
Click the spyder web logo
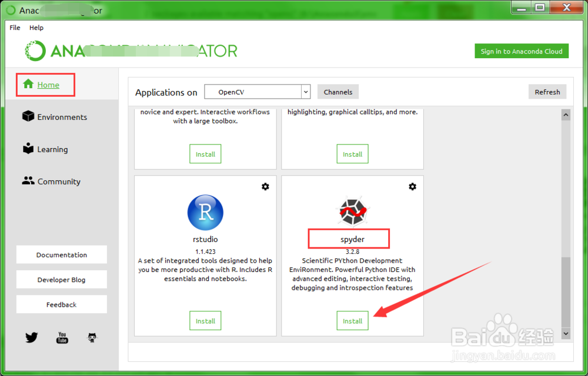tap(352, 211)
